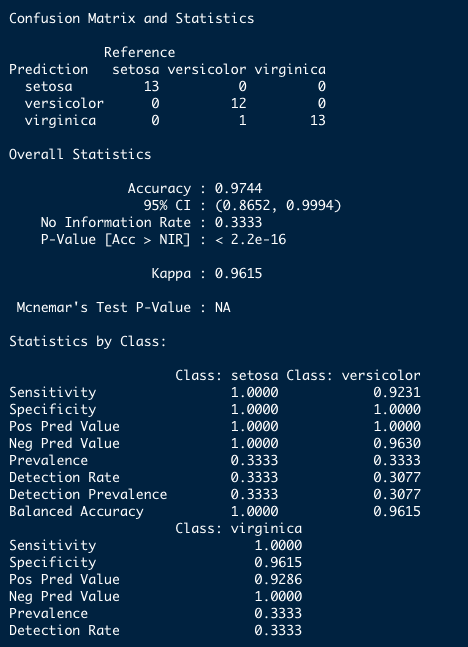Click the single misclassified count 1
Viewport: 468px width, 647px height.
coord(242,120)
